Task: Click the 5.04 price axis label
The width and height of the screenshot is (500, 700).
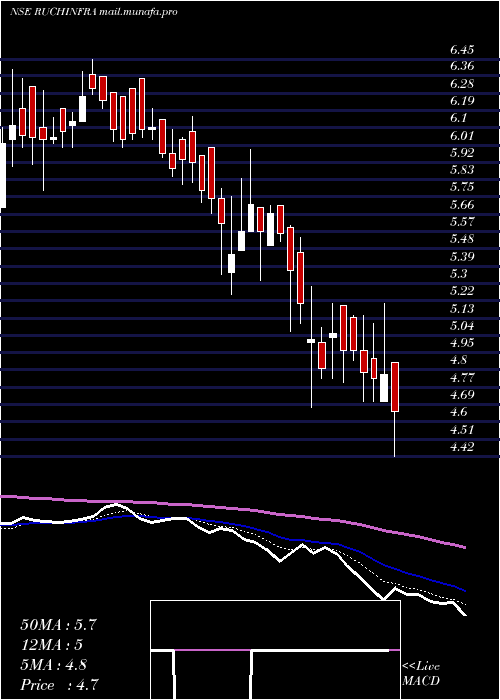Action: [462, 326]
